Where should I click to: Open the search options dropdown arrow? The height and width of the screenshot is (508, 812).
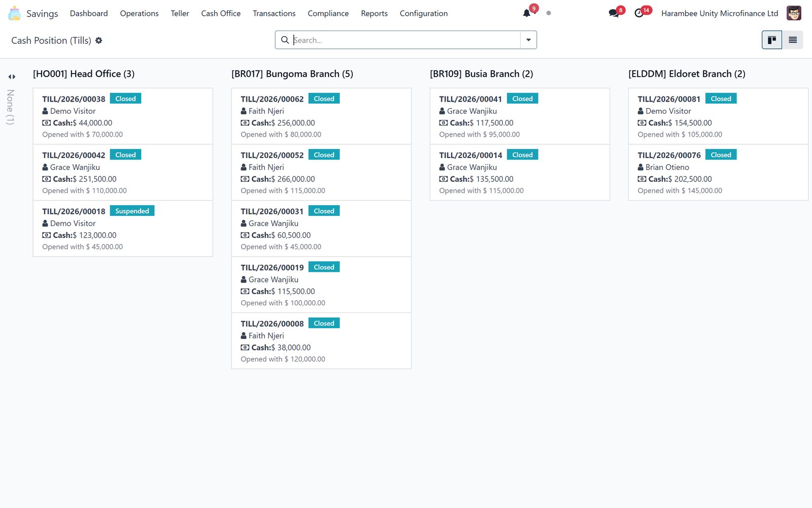click(528, 40)
